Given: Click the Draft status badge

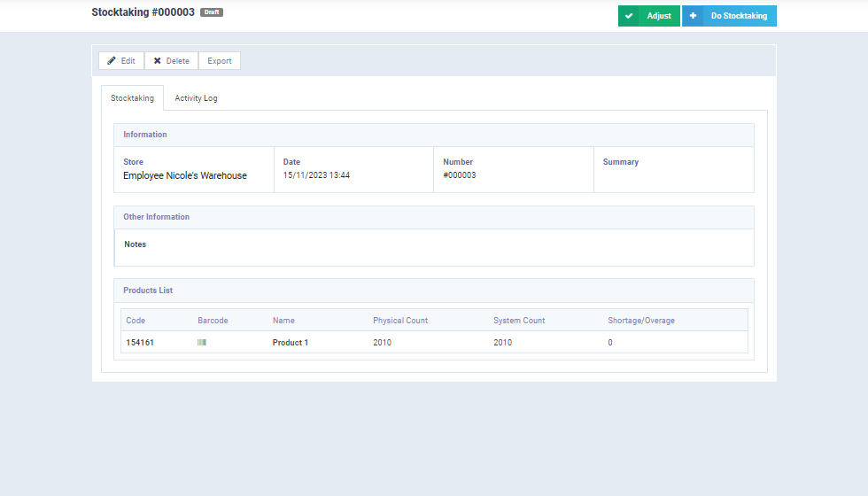Looking at the screenshot, I should [x=212, y=12].
